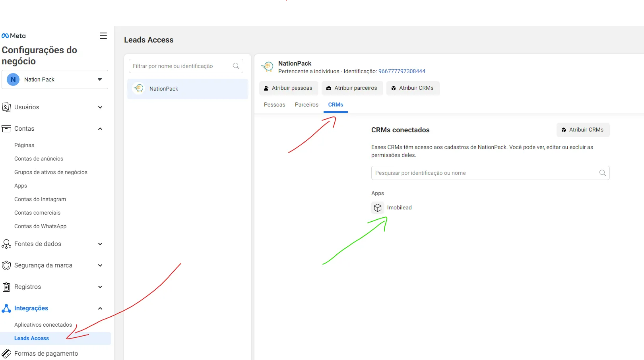
Task: Collapse the Contas section chevron
Action: pyautogui.click(x=100, y=129)
